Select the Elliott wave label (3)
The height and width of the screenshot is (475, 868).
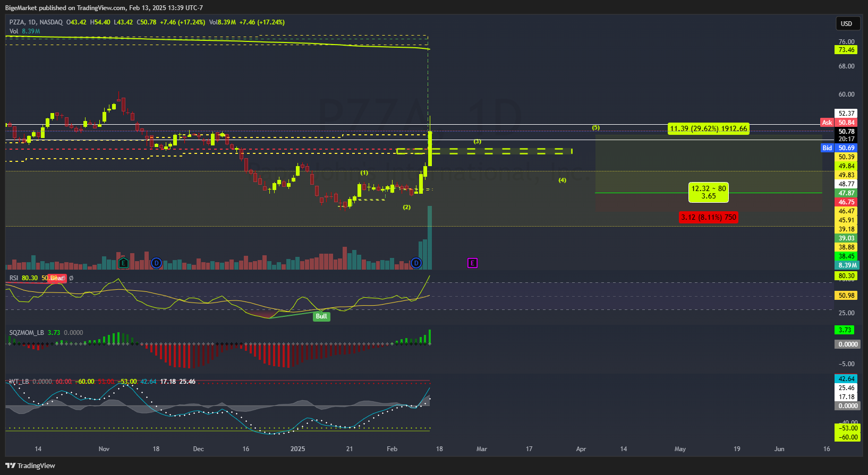478,142
